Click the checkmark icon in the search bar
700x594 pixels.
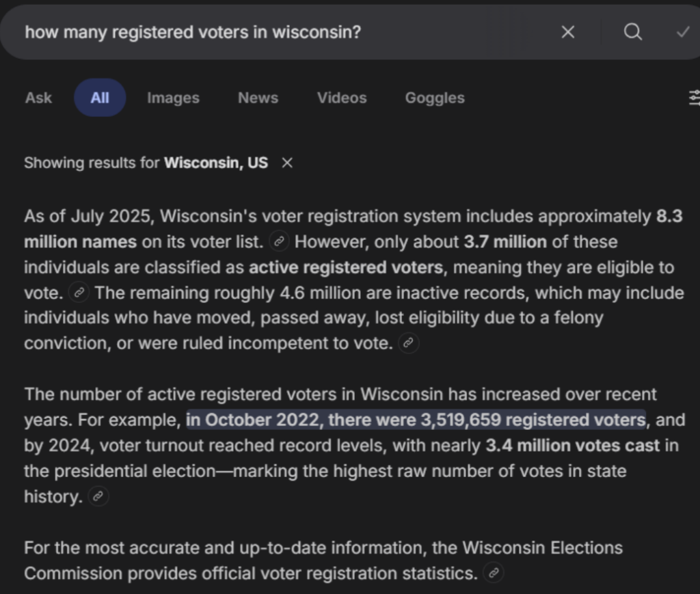tap(682, 32)
